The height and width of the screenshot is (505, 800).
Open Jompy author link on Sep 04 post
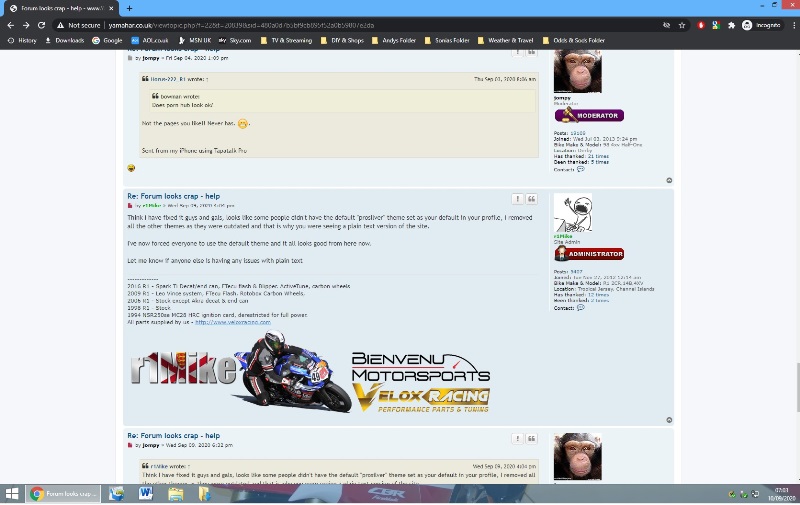click(151, 58)
